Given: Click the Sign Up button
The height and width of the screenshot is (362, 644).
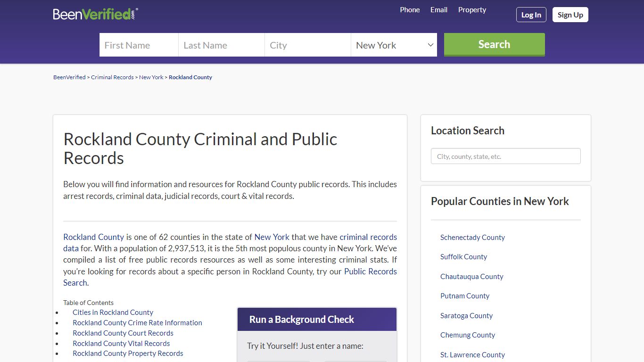Looking at the screenshot, I should pos(570,15).
